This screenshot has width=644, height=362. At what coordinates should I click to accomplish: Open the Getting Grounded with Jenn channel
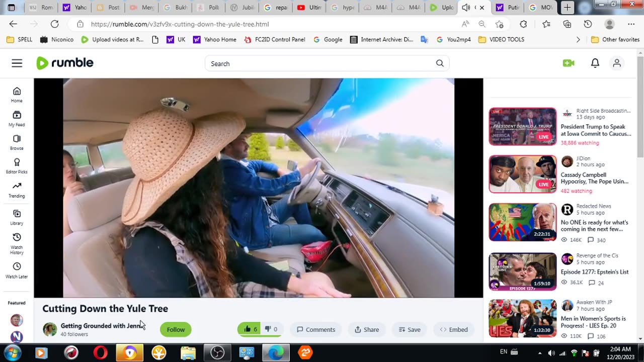coord(103,326)
